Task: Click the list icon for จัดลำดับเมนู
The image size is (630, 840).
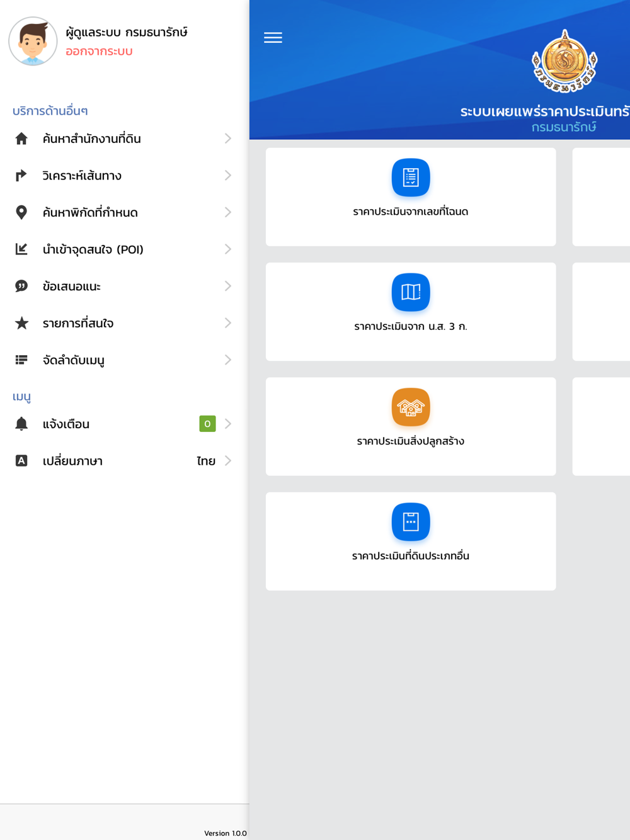Action: [21, 360]
